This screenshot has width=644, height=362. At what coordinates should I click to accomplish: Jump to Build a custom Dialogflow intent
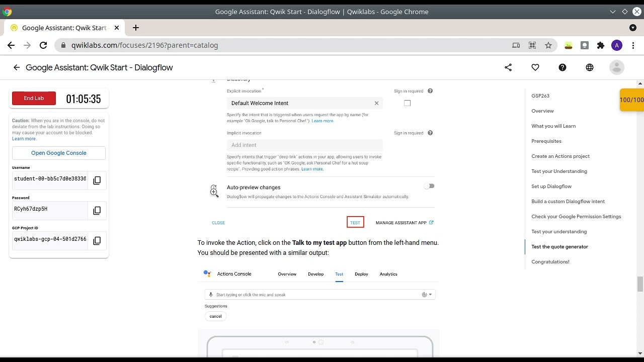[x=568, y=201]
